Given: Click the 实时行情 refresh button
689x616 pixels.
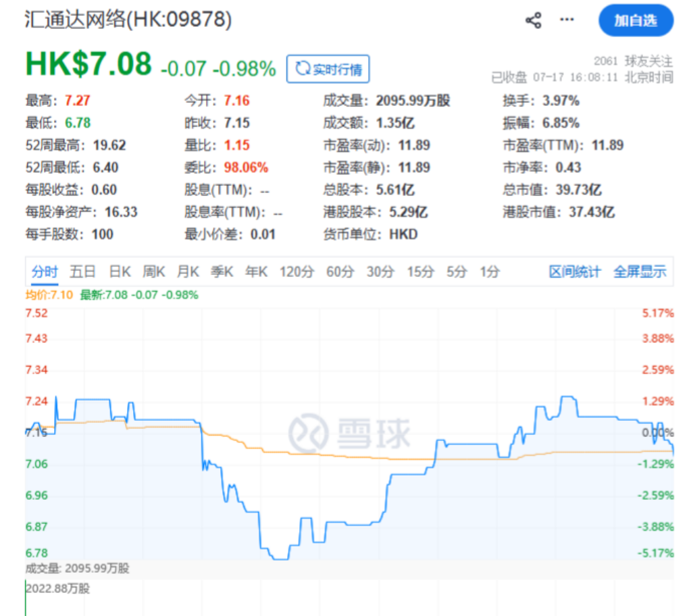Looking at the screenshot, I should [328, 69].
